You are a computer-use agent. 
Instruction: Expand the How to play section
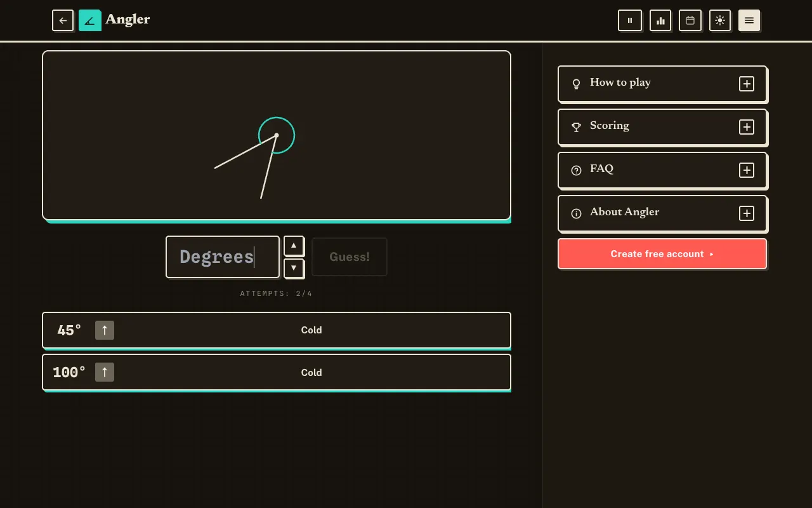(x=662, y=83)
